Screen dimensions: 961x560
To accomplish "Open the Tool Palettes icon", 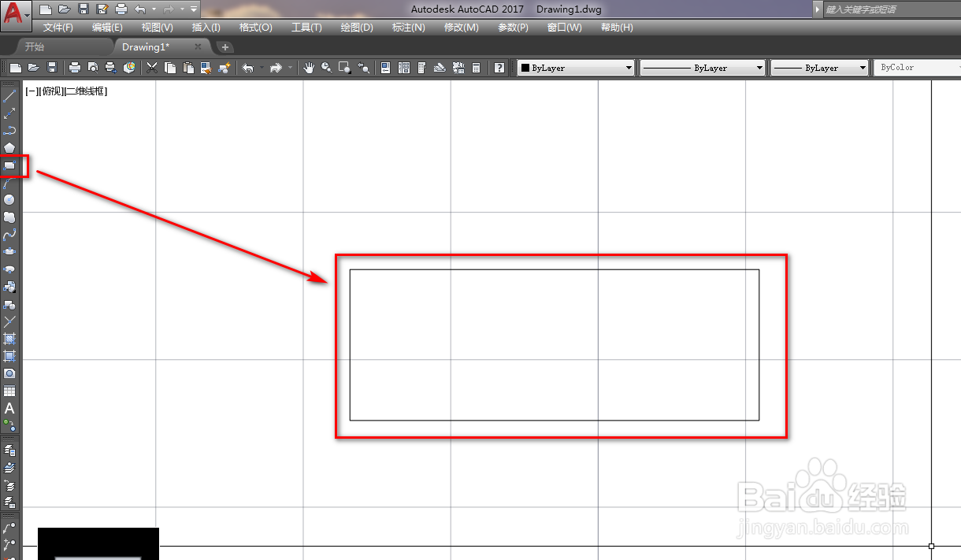I will (x=421, y=68).
